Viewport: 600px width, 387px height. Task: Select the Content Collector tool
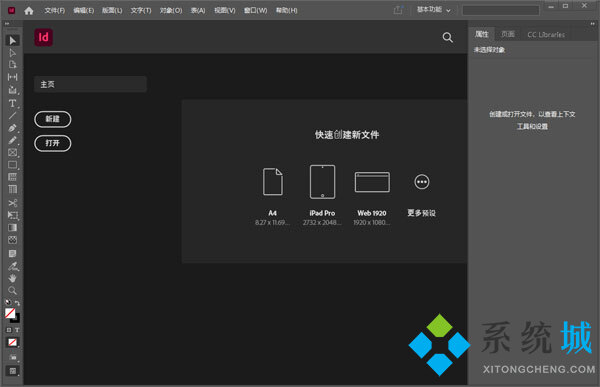tap(12, 90)
